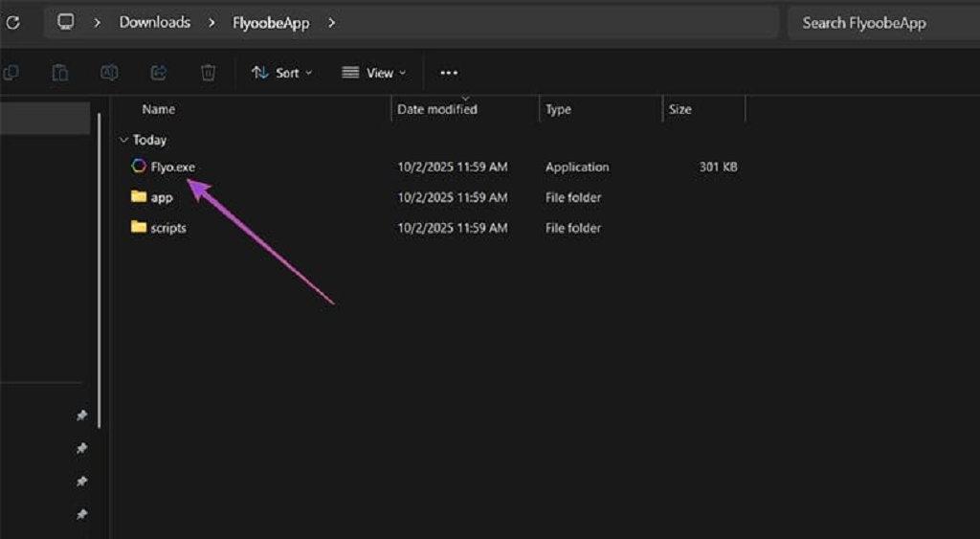The width and height of the screenshot is (980, 539).
Task: Click the Delete trash can icon
Action: [208, 73]
